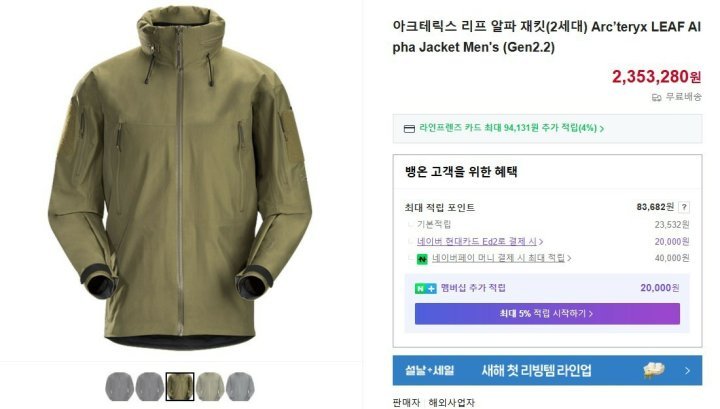The width and height of the screenshot is (720, 409).
Task: Select the light beige jacket thumbnail
Action: (210, 387)
